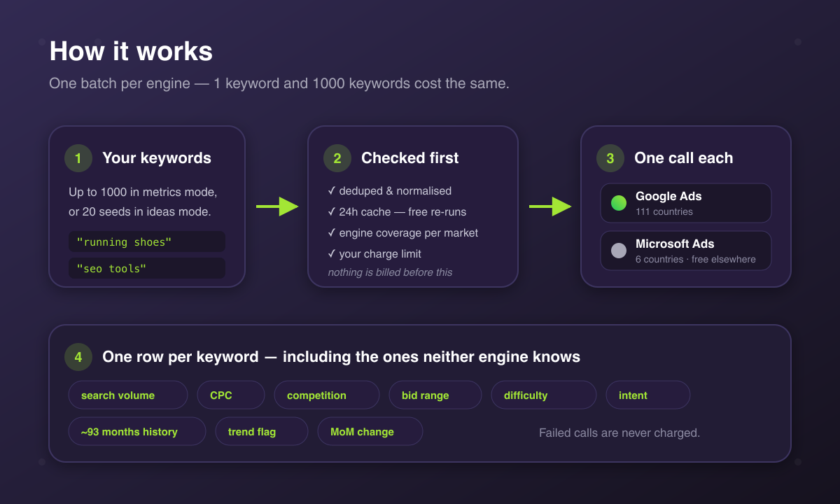Select the "CPC" chip
840x504 pixels.
(231, 395)
